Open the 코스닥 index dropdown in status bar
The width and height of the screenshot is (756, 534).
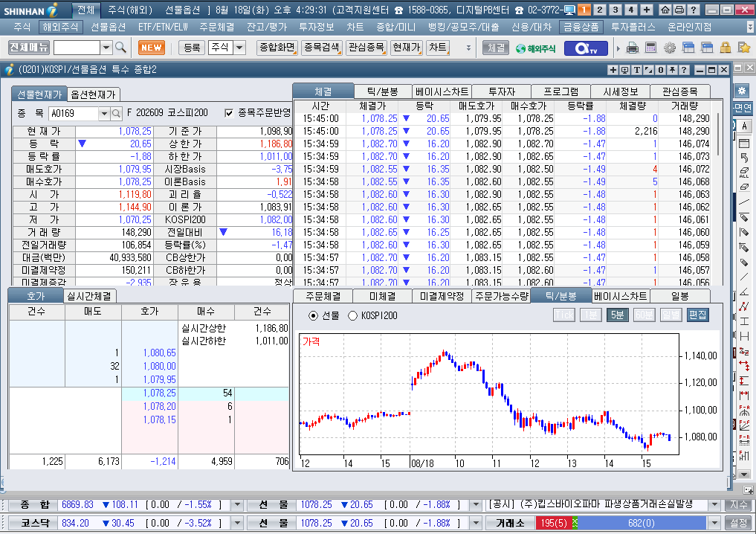click(236, 523)
